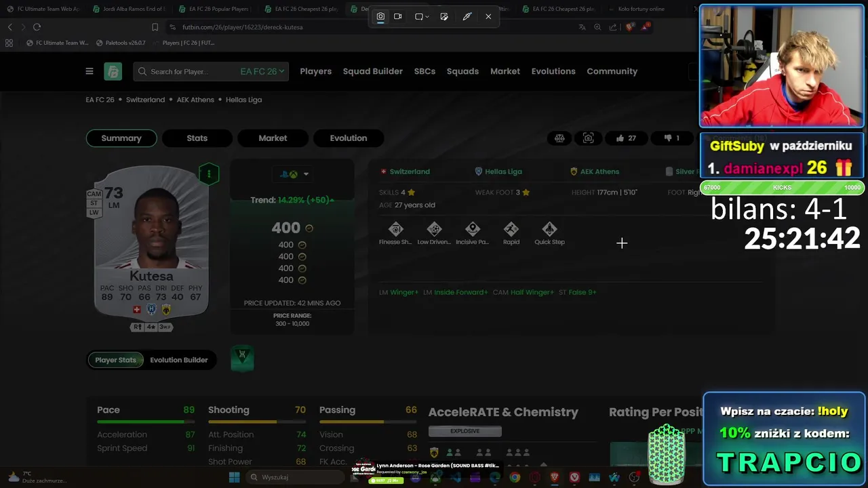Open the browser apps grid icon
Image resolution: width=868 pixels, height=488 pixels.
coord(9,43)
